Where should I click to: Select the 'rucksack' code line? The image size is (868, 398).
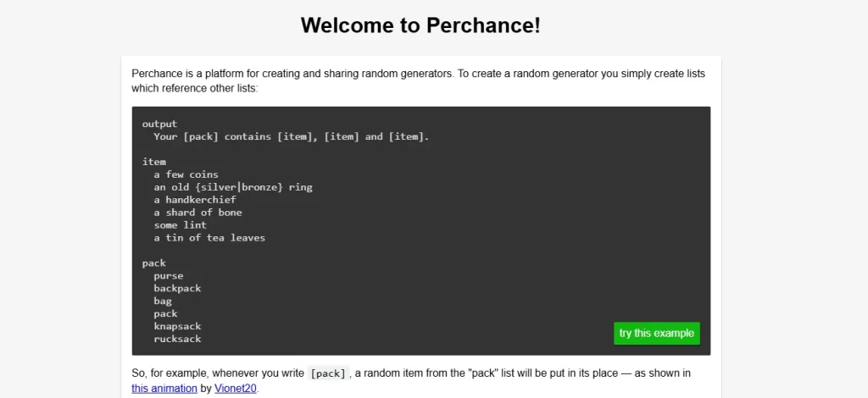177,340
